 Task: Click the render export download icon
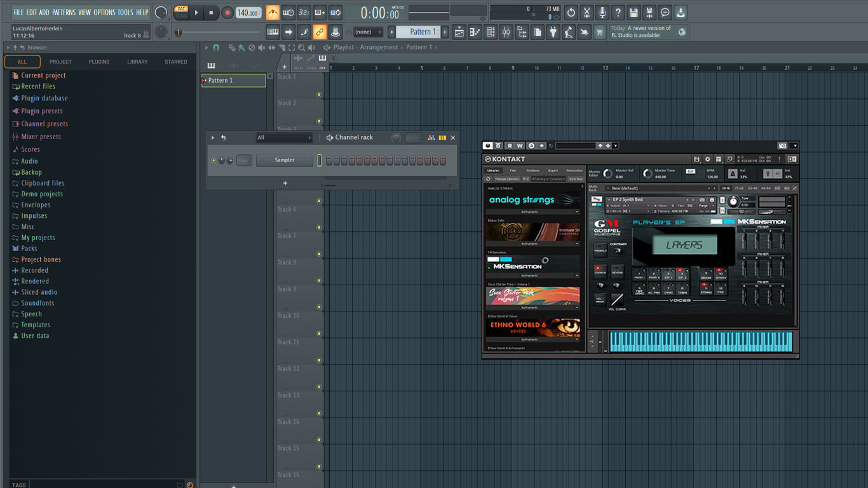[680, 13]
